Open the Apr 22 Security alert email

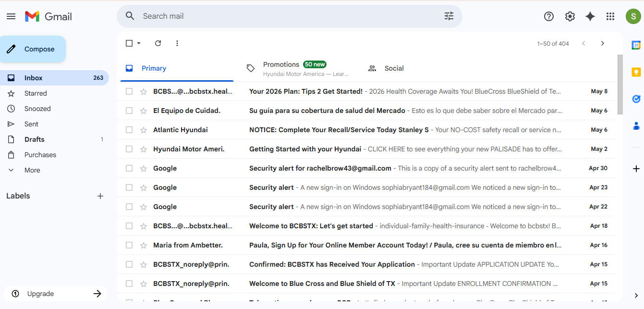click(365, 207)
